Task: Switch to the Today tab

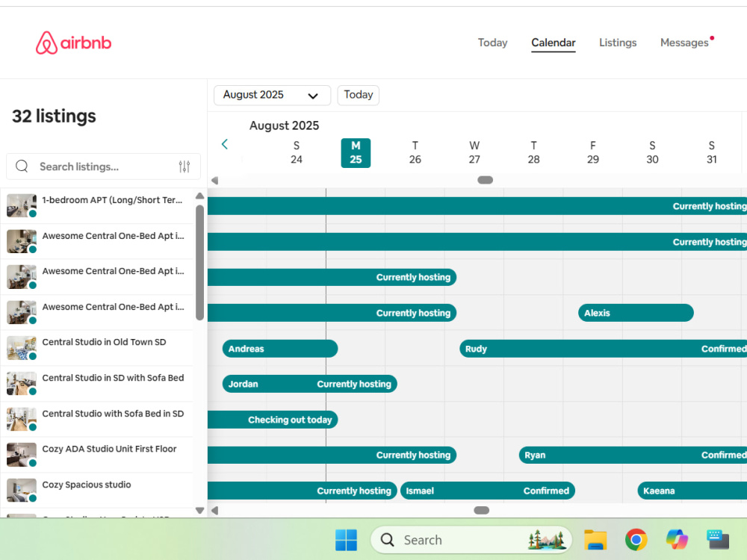Action: point(492,43)
